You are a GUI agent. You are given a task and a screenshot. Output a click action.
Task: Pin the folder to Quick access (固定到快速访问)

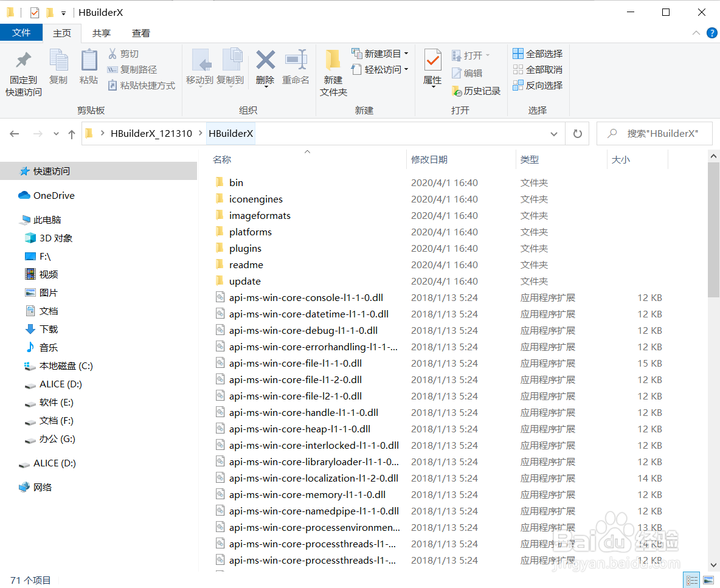pos(24,74)
